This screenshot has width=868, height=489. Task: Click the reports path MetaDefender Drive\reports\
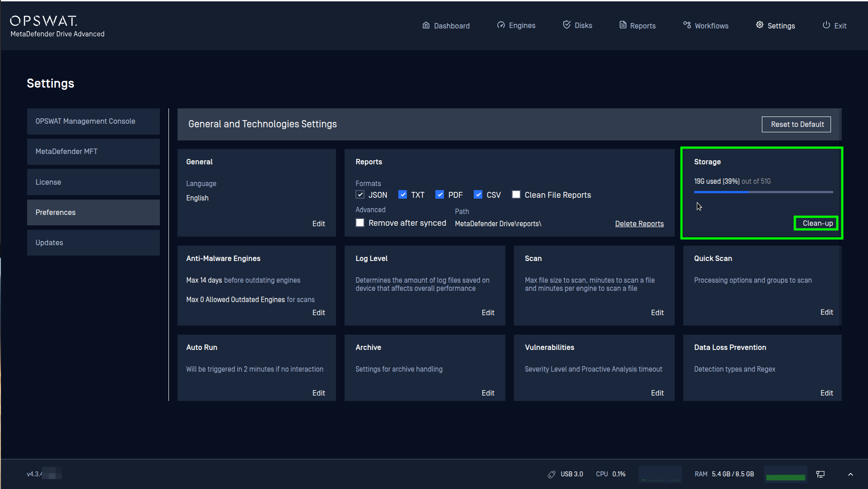click(x=498, y=224)
